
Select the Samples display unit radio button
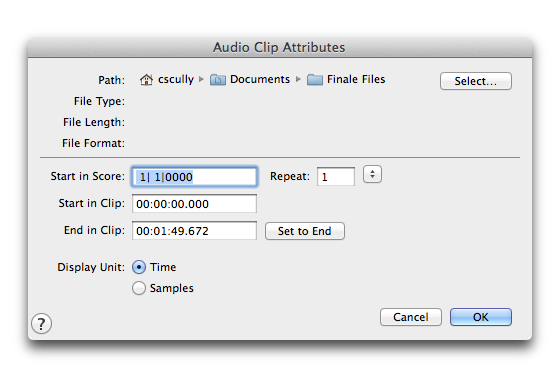point(139,288)
